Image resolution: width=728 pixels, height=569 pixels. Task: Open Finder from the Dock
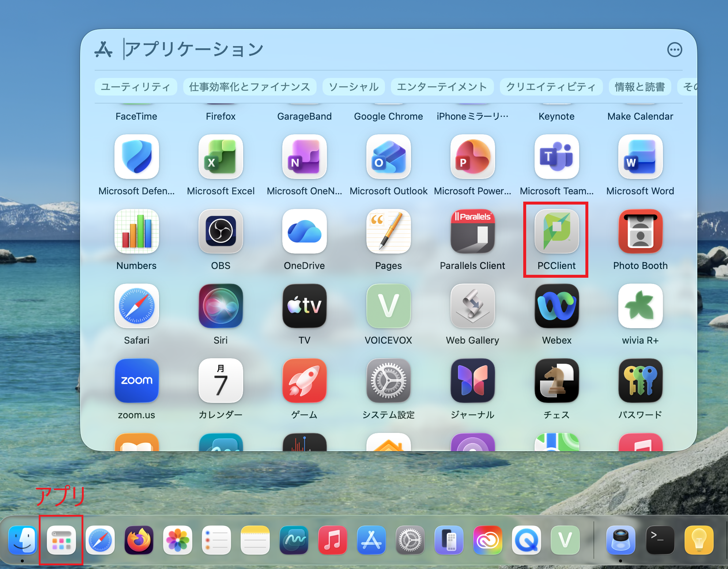22,540
